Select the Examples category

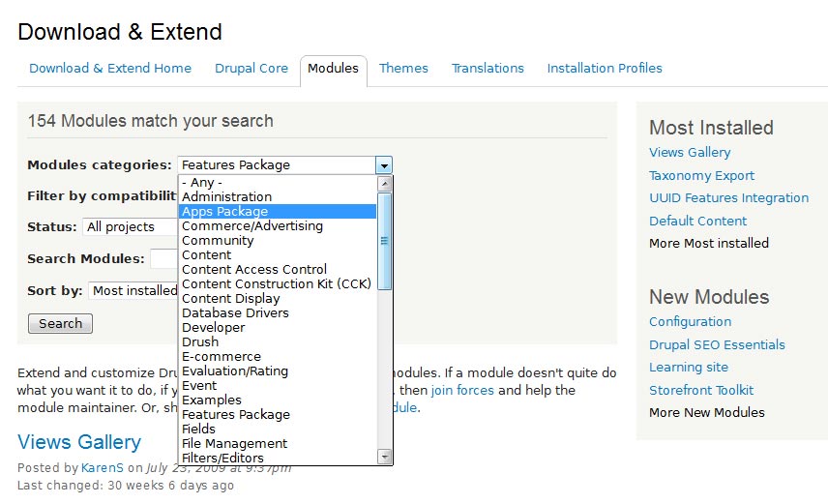(278, 400)
